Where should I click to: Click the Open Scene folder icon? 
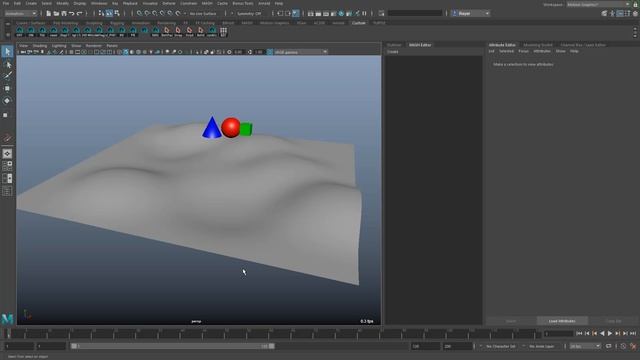click(x=56, y=13)
